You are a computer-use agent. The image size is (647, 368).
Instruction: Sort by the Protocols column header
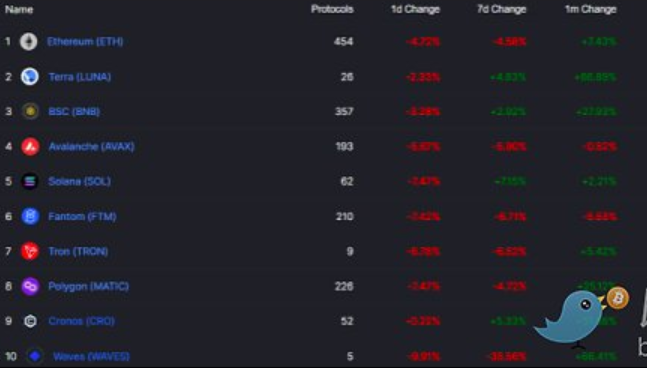click(332, 9)
